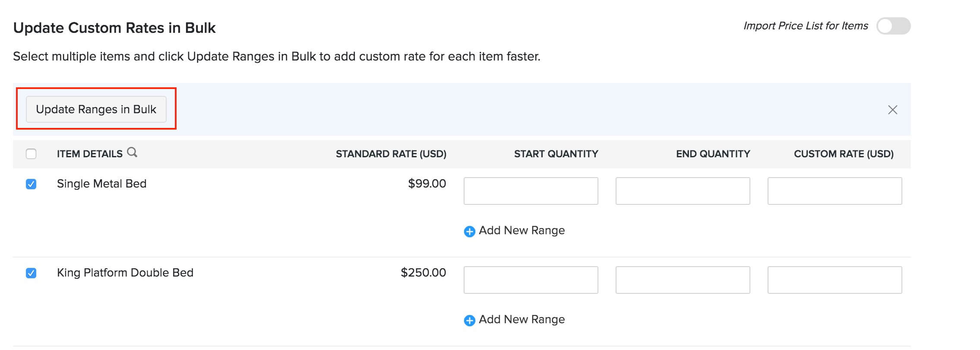The width and height of the screenshot is (980, 350).
Task: Deselect King Platform Double Bed checkbox
Action: pyautogui.click(x=31, y=273)
